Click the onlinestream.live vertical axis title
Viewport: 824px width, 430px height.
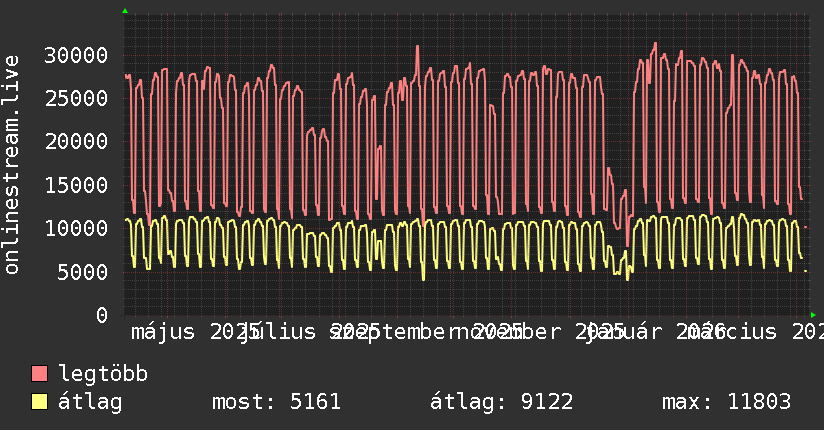coord(12,165)
